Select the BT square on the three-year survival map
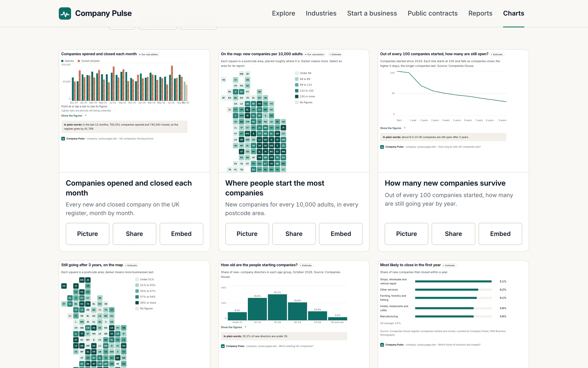Screen dimensions: 588x368 coord(64,304)
